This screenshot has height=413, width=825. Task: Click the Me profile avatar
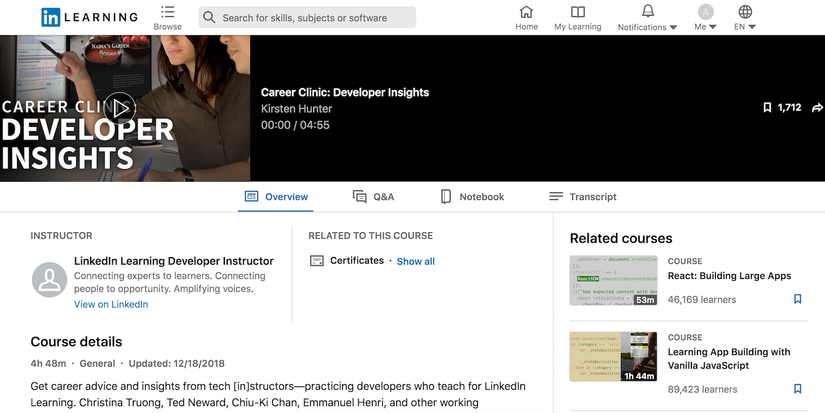[706, 12]
